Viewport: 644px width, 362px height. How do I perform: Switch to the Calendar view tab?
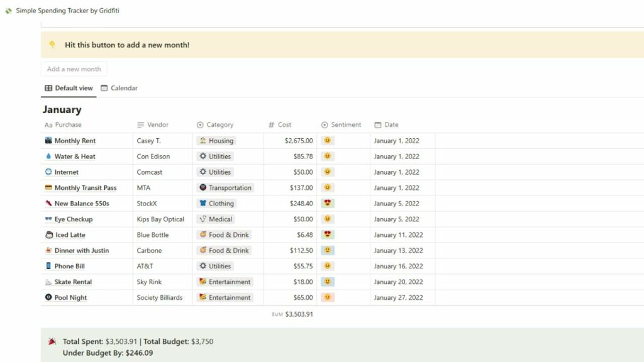tap(119, 88)
